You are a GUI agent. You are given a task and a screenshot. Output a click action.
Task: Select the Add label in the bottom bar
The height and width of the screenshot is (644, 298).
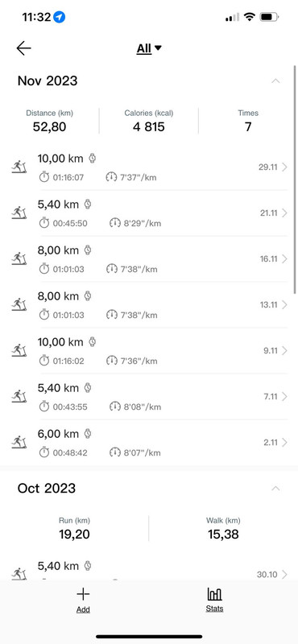(x=83, y=609)
